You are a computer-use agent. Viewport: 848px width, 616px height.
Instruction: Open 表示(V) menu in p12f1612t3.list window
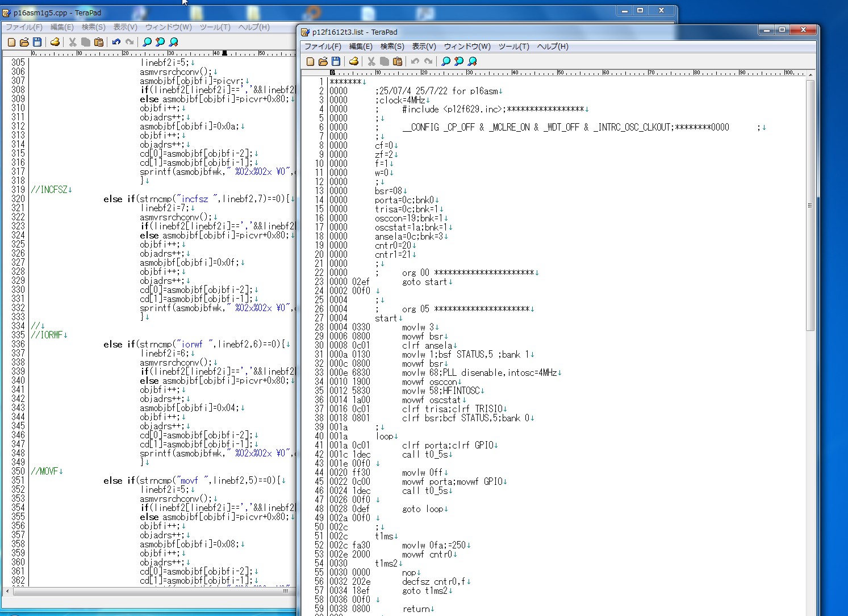pyautogui.click(x=424, y=47)
